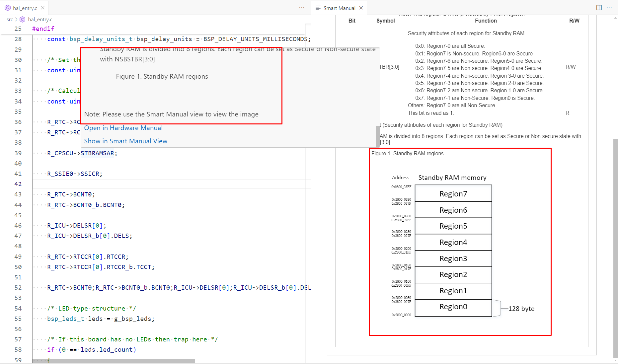This screenshot has height=364, width=618.
Task: Click the Region7 block in the figure
Action: coord(453,194)
